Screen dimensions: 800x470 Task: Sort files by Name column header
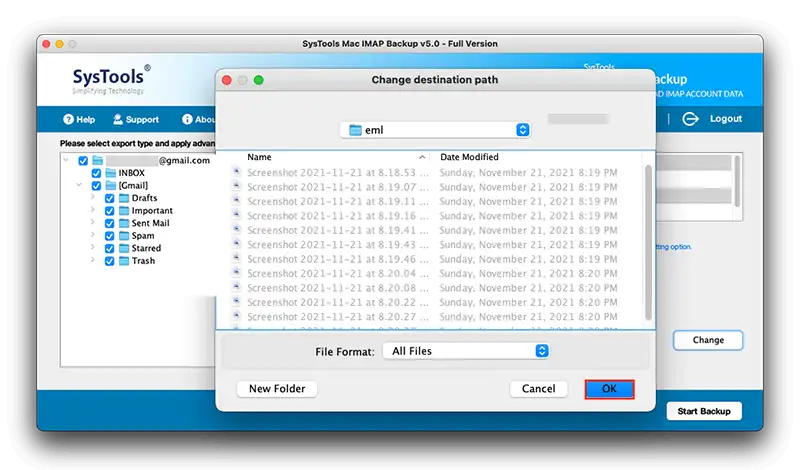click(x=337, y=157)
